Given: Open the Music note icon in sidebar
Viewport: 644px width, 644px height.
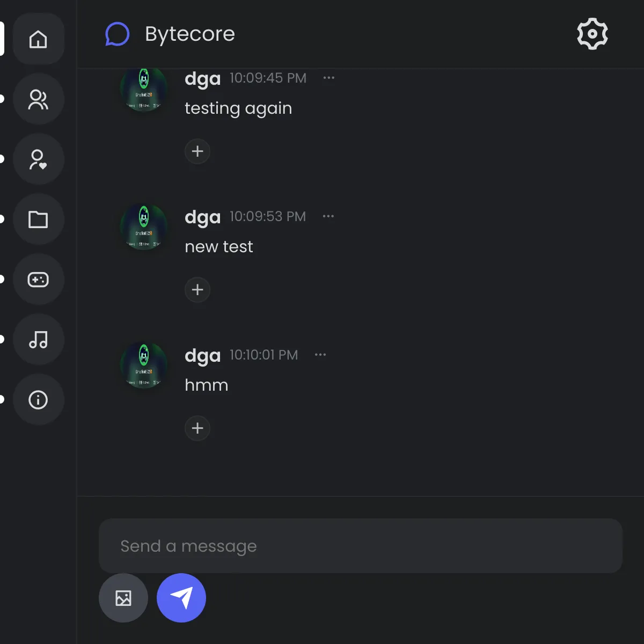Looking at the screenshot, I should (x=38, y=340).
